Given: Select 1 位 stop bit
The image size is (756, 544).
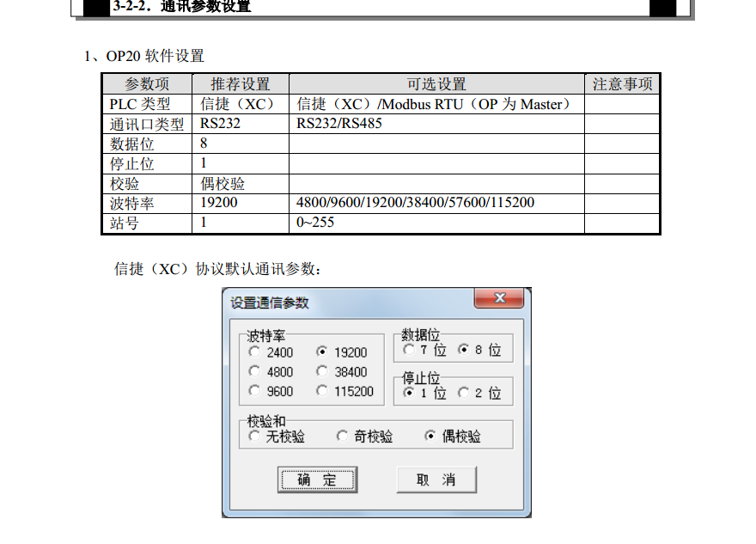Looking at the screenshot, I should [x=409, y=393].
